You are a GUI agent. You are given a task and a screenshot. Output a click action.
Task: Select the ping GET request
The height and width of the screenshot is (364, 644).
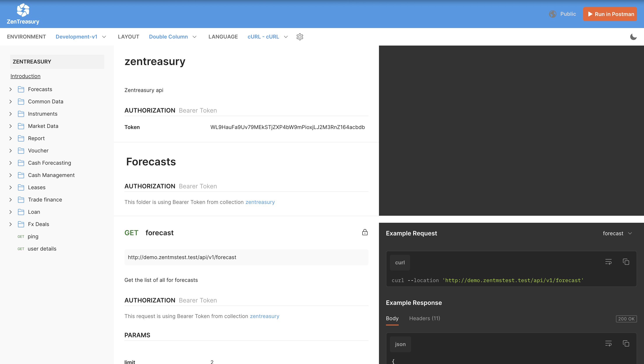coord(33,237)
